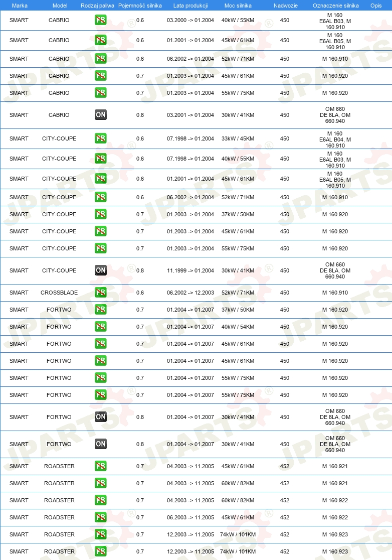
Task: Click petrol icon for City-Coupe 0.7 45kW / 61KM
Action: click(101, 231)
